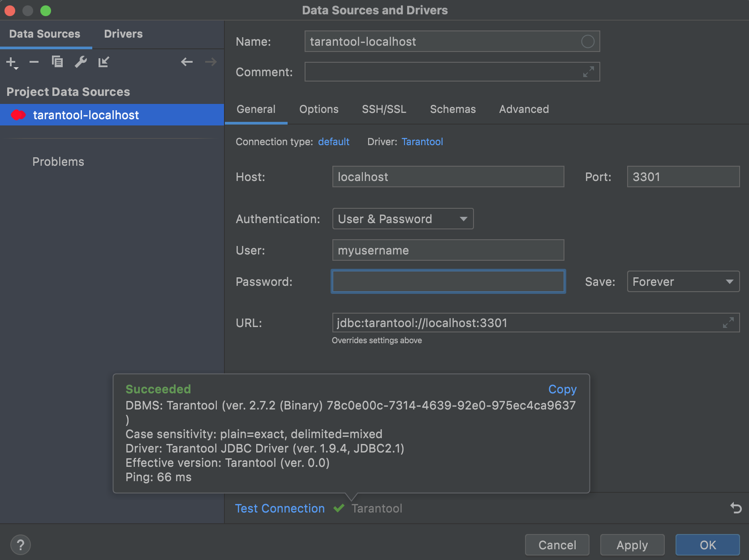
Task: Switch to the Drivers tab
Action: 123,34
